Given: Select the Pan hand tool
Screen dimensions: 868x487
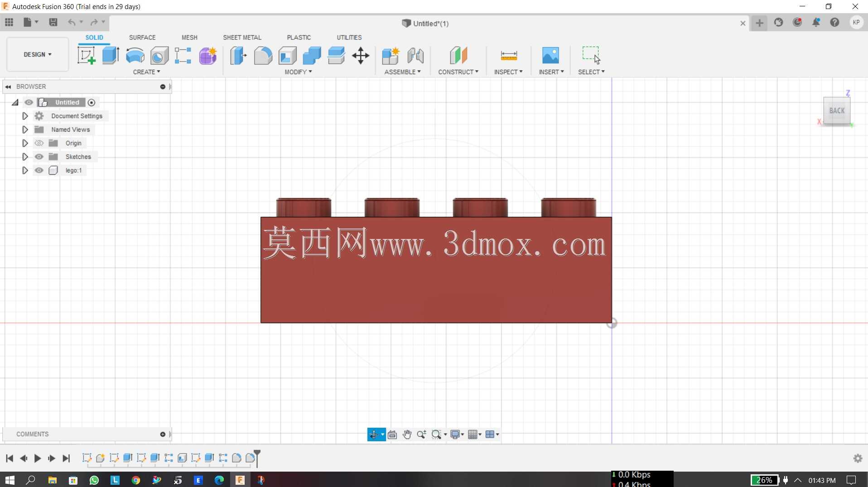Looking at the screenshot, I should tap(407, 434).
